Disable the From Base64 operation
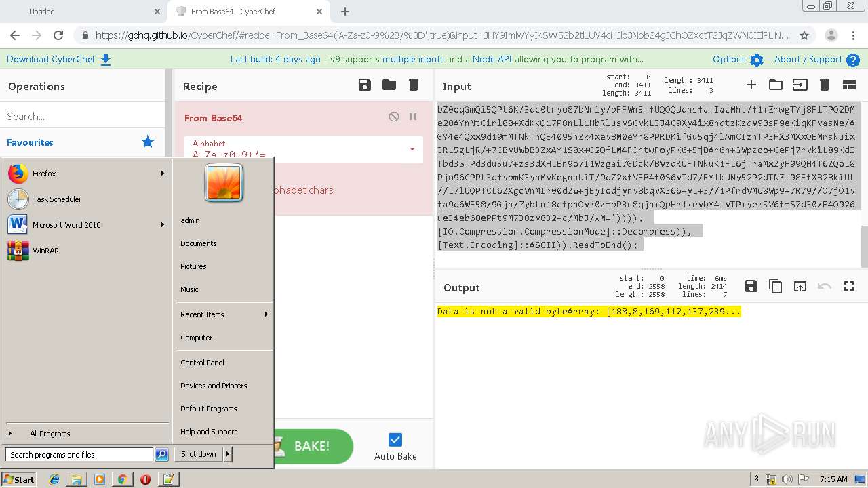This screenshot has height=488, width=868. (394, 117)
